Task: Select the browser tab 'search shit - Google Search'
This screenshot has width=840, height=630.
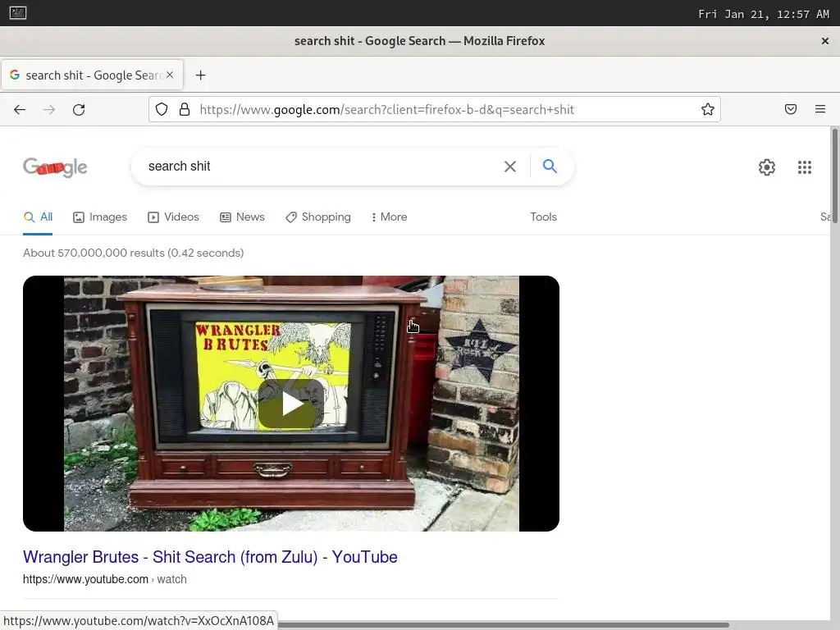Action: pyautogui.click(x=92, y=75)
